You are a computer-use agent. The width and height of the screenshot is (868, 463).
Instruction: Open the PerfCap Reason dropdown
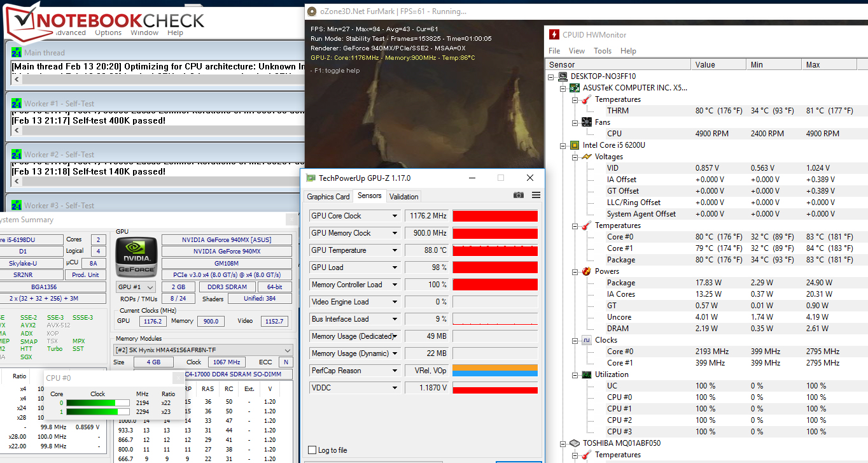(x=395, y=371)
